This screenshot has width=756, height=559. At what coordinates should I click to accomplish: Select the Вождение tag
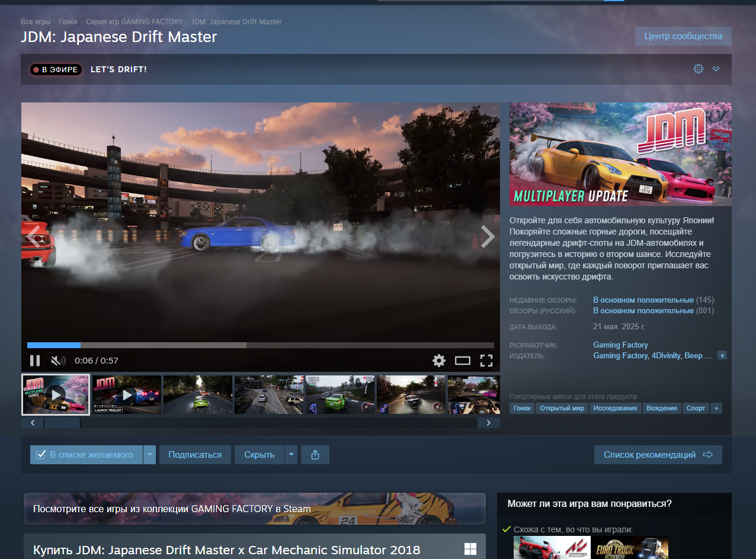coord(662,408)
